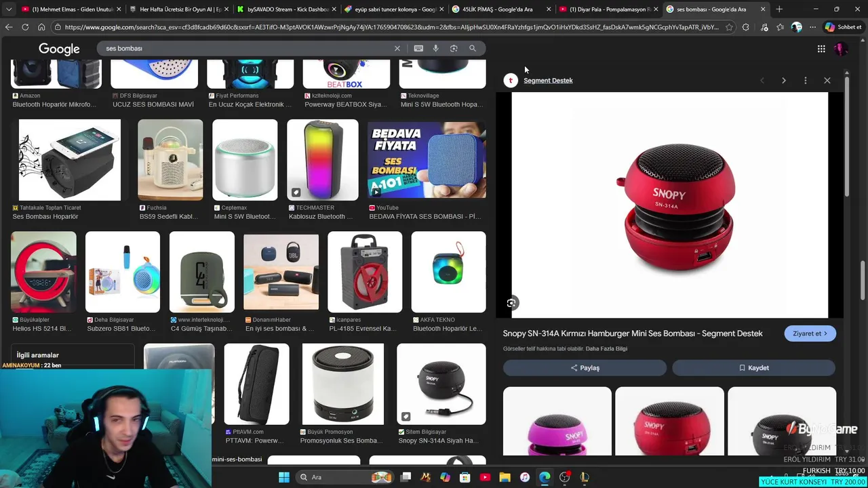Viewport: 868px width, 488px height.
Task: Reload the page in browser toolbar
Action: click(x=25, y=27)
